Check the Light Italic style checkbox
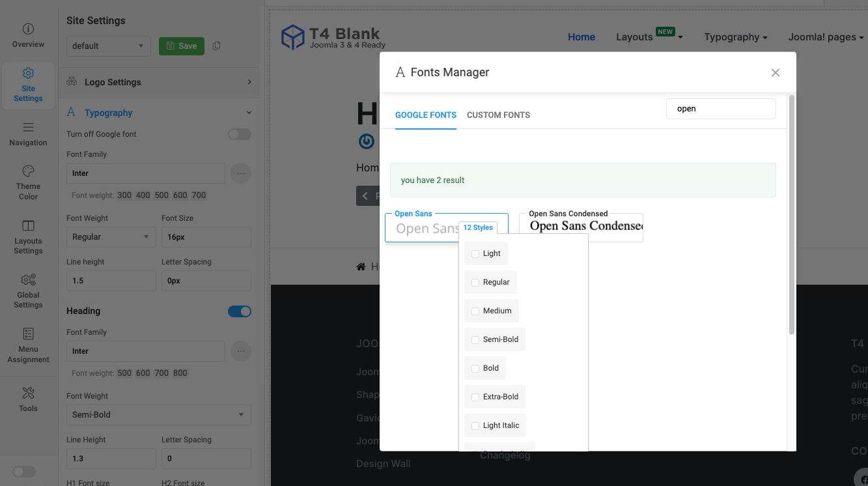The height and width of the screenshot is (486, 868). (x=475, y=425)
